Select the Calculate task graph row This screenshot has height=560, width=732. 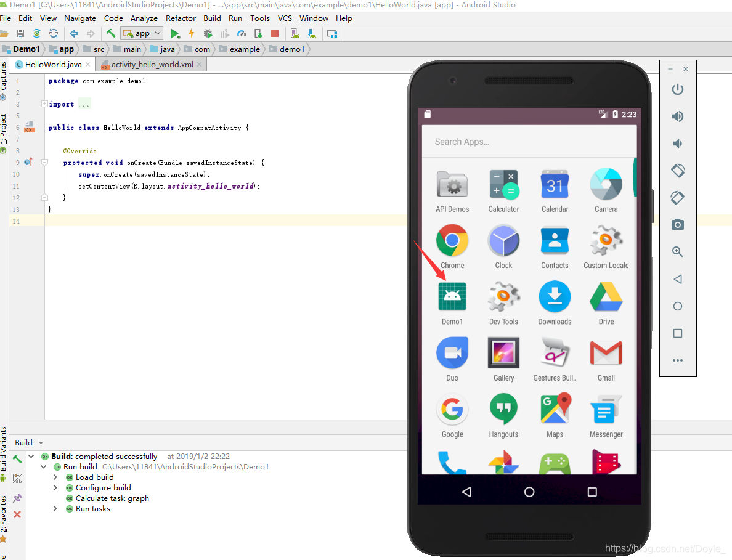[x=112, y=498]
